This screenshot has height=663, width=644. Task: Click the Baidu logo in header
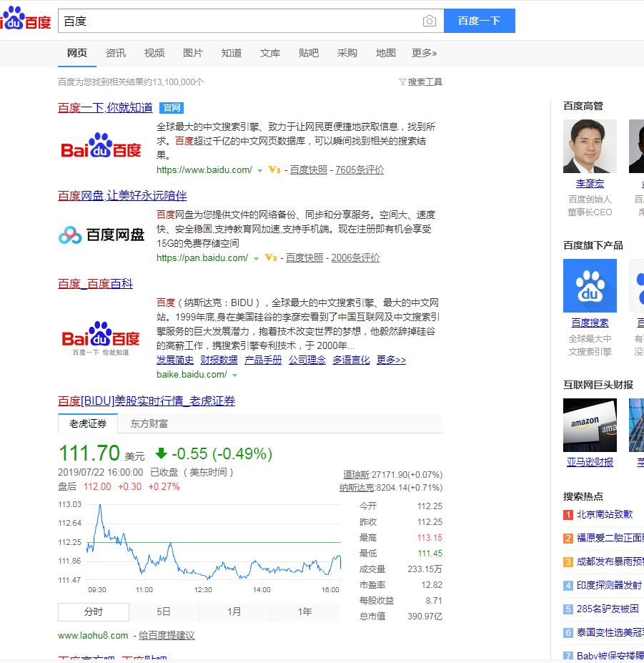click(25, 18)
